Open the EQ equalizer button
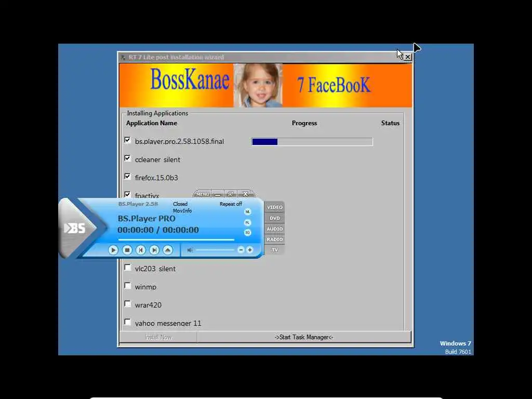This screenshot has width=532, height=399. click(248, 232)
